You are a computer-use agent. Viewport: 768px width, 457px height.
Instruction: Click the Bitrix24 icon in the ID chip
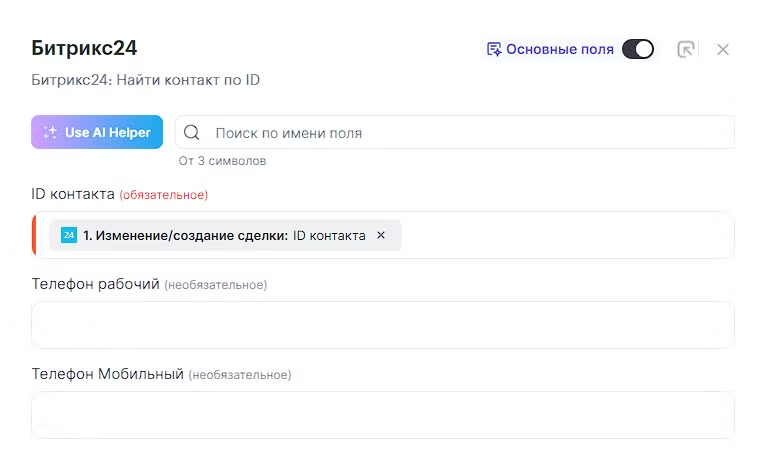click(69, 235)
